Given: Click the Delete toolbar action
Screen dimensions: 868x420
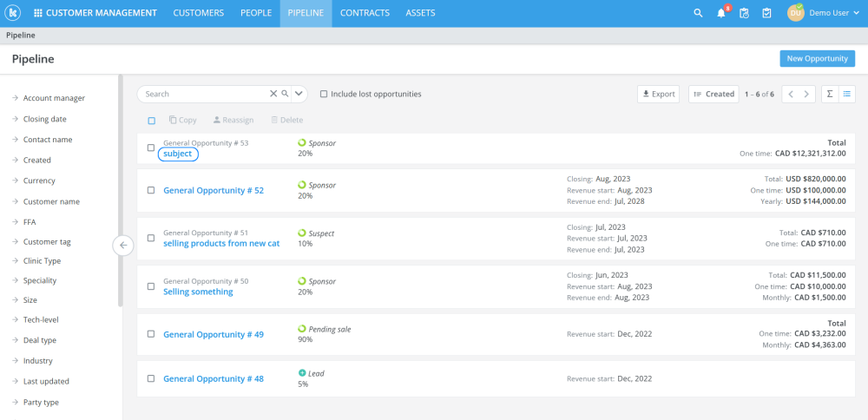Looking at the screenshot, I should [x=286, y=120].
